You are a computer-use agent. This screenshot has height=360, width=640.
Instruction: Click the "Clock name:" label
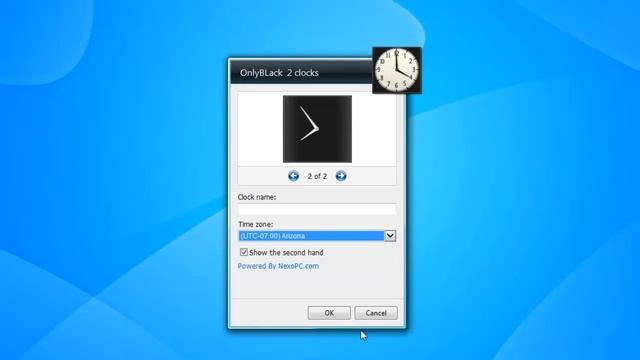[257, 197]
